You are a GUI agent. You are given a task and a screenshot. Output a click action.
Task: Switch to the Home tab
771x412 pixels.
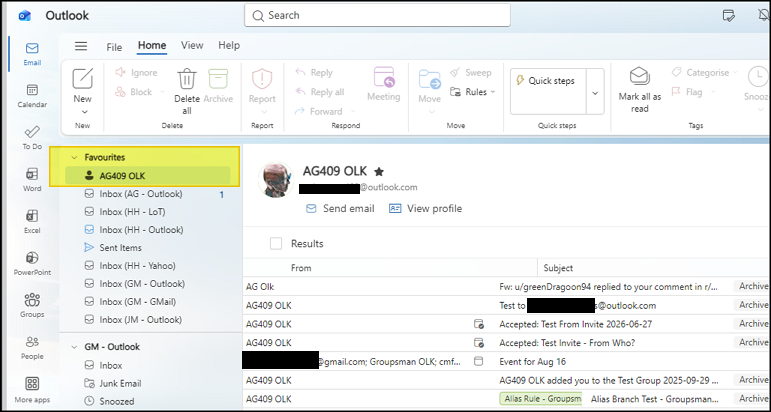(x=152, y=45)
